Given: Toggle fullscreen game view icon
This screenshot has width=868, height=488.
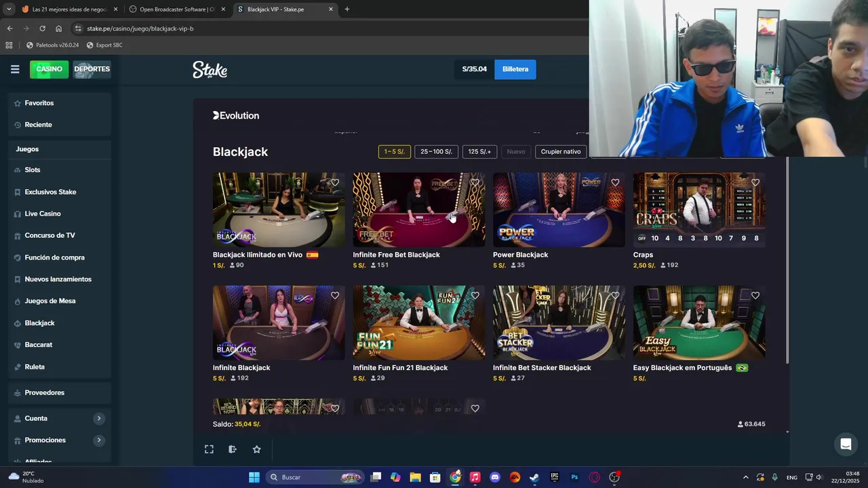Looking at the screenshot, I should coord(209,449).
